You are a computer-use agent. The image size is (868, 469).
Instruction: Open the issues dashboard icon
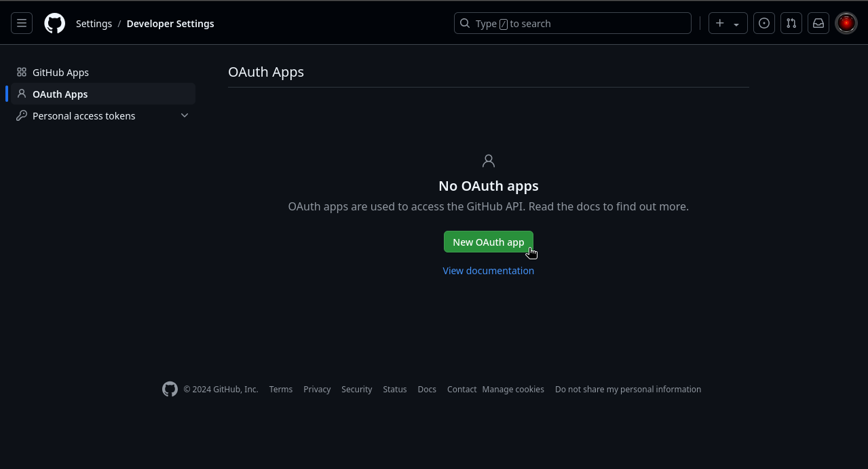[763, 22]
